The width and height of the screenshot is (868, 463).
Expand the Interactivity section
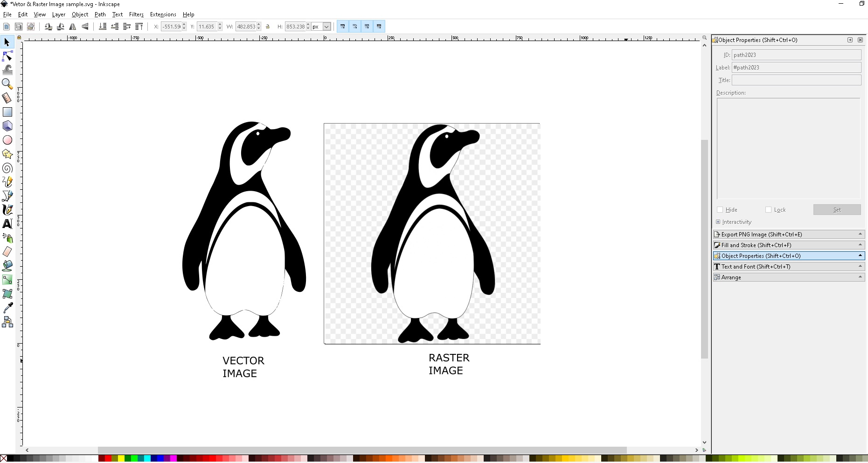718,222
